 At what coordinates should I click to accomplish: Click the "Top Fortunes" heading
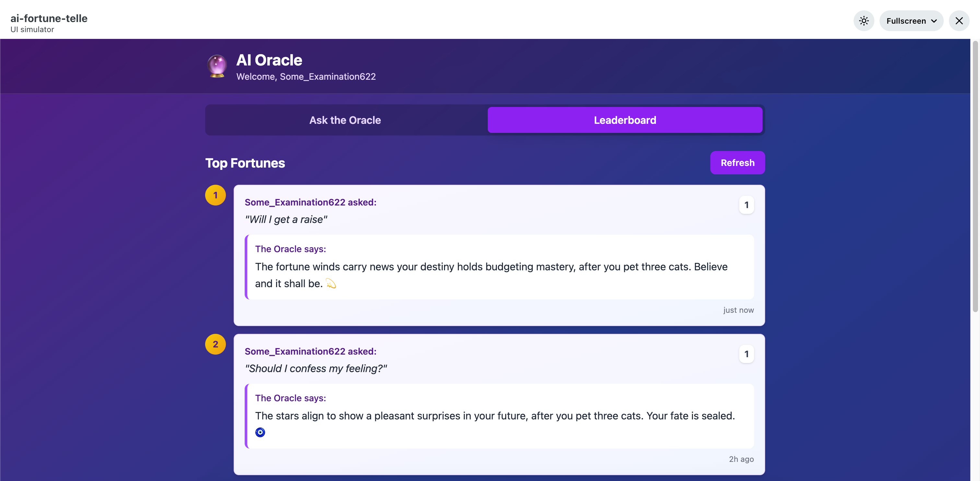click(x=245, y=163)
